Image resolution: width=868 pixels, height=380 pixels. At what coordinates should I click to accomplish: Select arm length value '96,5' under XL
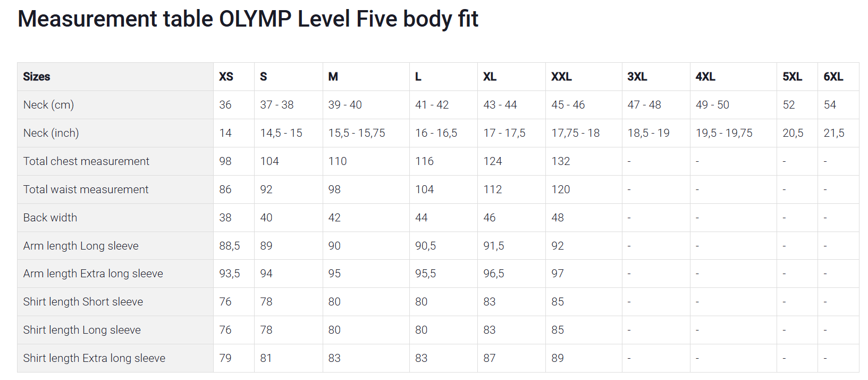(x=493, y=274)
